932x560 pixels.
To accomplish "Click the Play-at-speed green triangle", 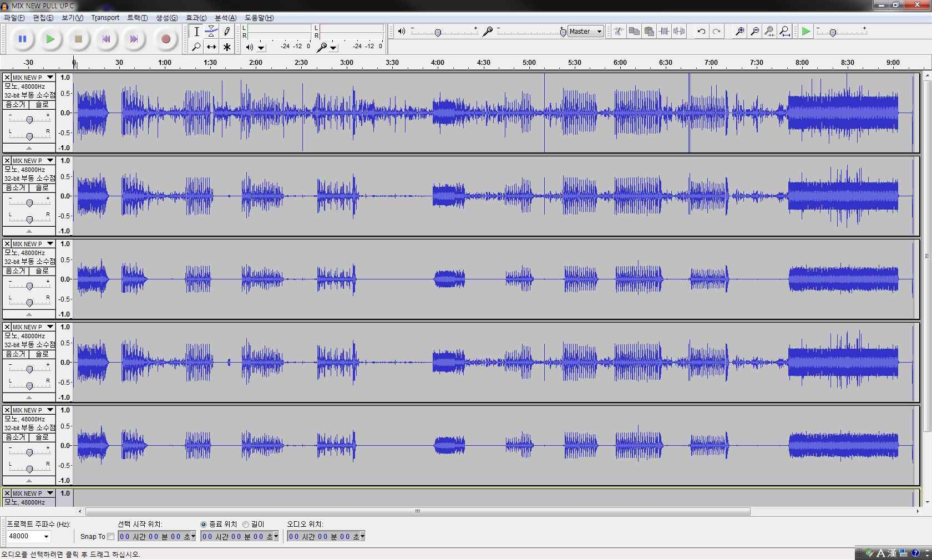I will [806, 31].
